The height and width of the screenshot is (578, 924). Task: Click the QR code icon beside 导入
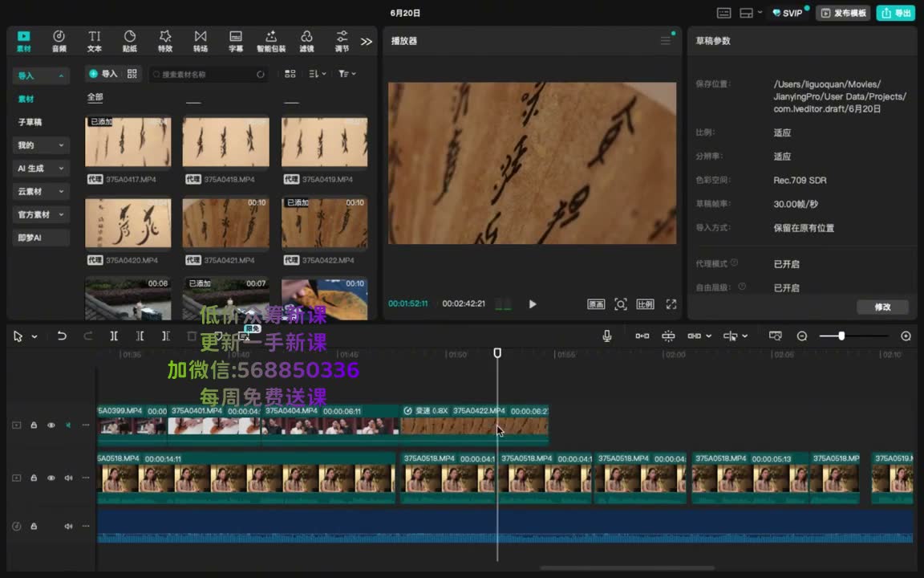point(132,74)
